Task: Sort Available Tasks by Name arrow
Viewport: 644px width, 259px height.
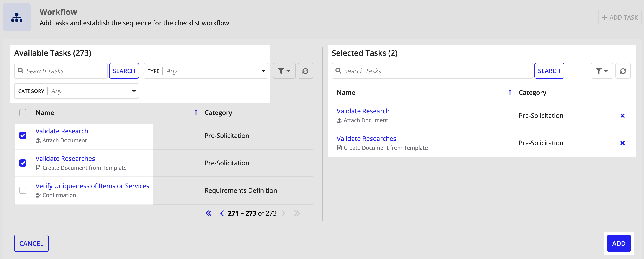Action: tap(196, 112)
